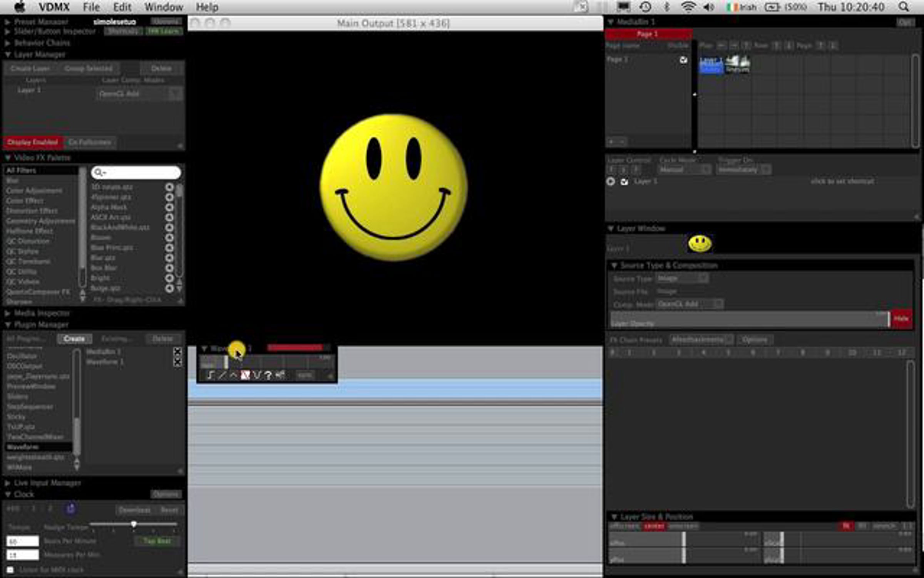
Task: Select the step waveform shape icon
Action: (x=210, y=375)
